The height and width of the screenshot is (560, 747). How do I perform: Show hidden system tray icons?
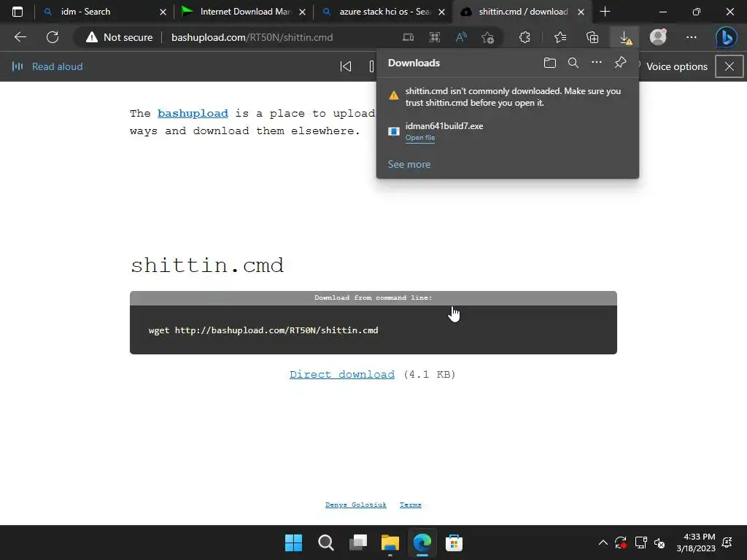pyautogui.click(x=603, y=542)
